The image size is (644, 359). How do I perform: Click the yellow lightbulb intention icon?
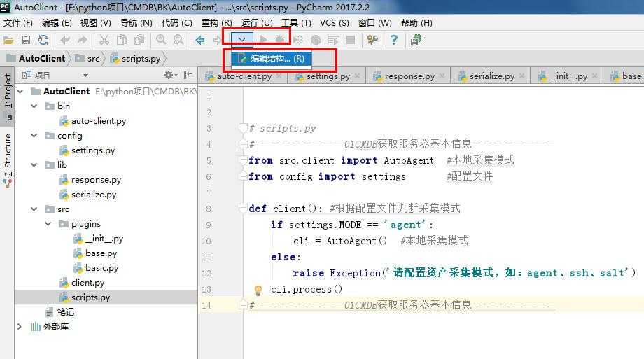258,290
